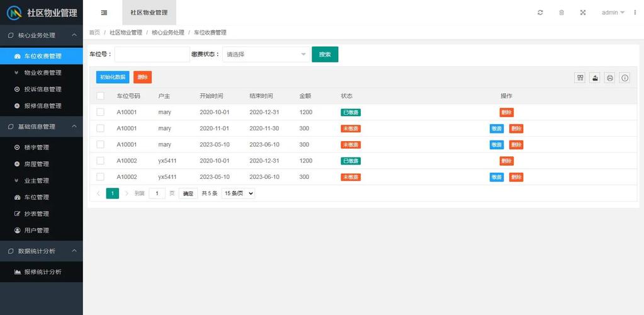This screenshot has width=644, height=315.
Task: Check the row A10002 yx5411 2023-05-10 checkbox
Action: [100, 177]
